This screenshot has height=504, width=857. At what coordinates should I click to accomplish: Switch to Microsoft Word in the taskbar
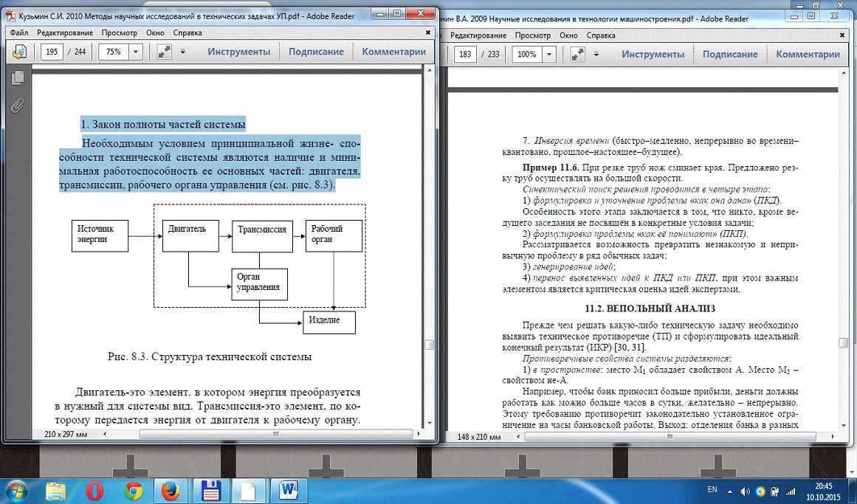click(x=289, y=491)
